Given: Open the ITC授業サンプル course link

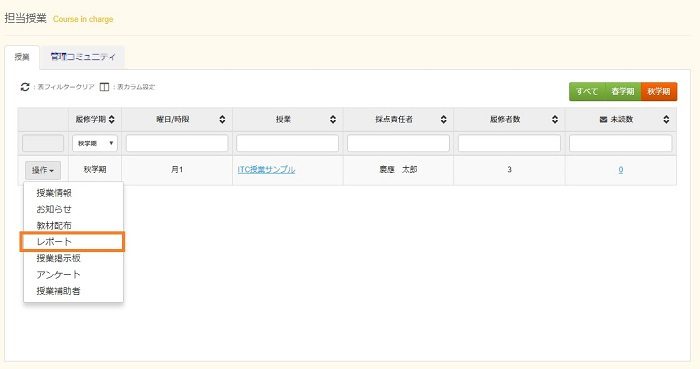Looking at the screenshot, I should 266,170.
